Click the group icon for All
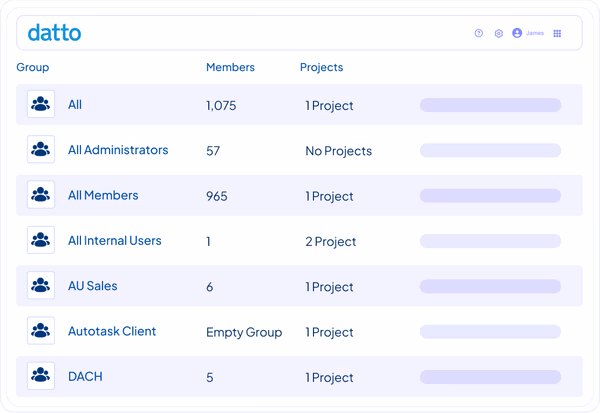The width and height of the screenshot is (600, 413). (41, 104)
